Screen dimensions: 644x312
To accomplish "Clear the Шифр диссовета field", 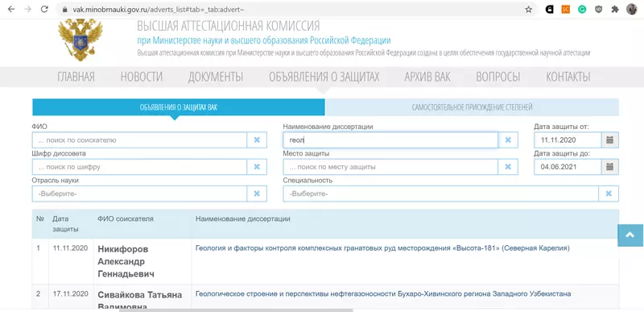I will (257, 167).
